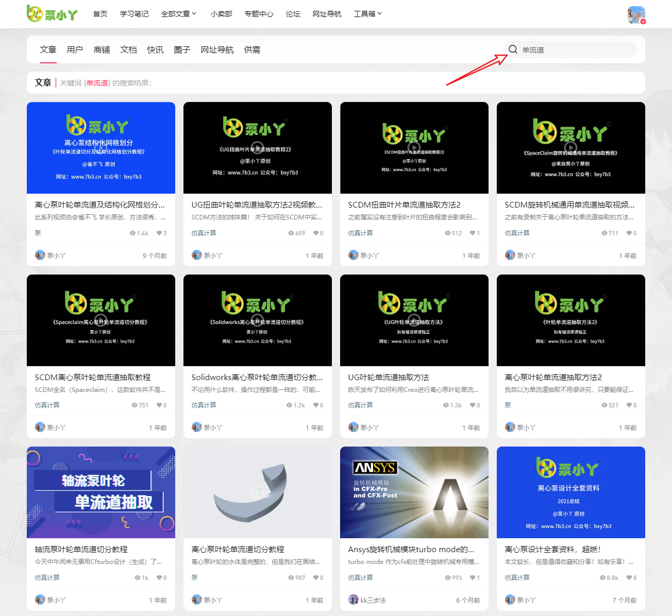Viewport: 672px width, 616px height.
Task: Open article UG扭曲叶轮单流道抽取方法2视频教
Action: point(257,205)
